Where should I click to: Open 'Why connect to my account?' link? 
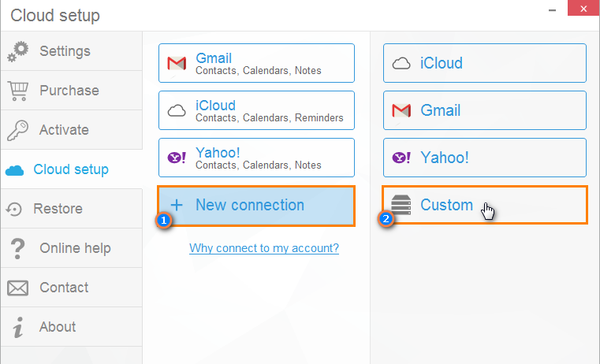tap(264, 248)
